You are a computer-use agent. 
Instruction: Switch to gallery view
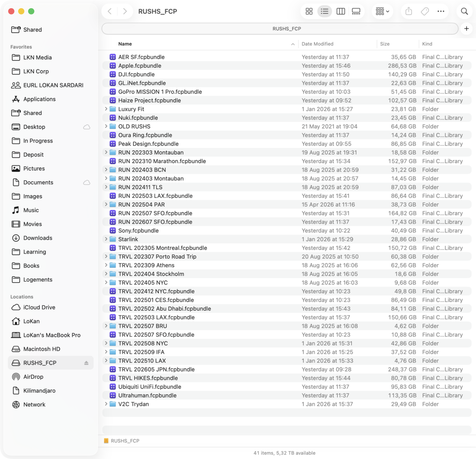[356, 12]
